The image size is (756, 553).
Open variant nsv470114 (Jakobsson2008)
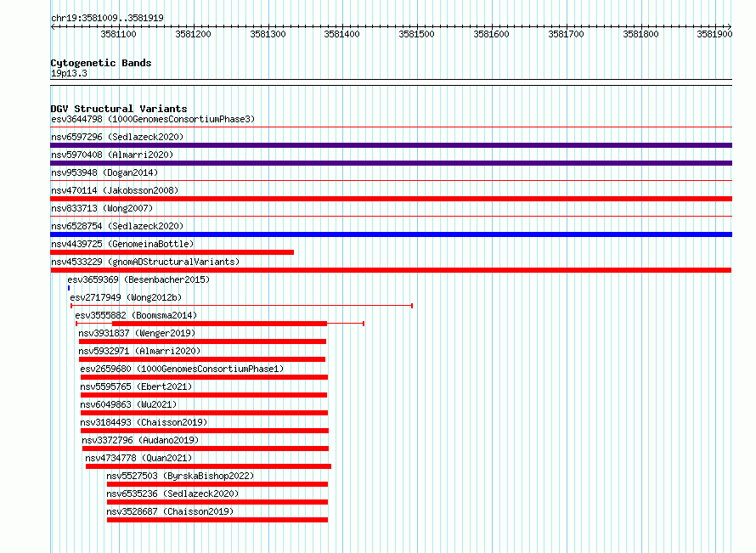115,190
